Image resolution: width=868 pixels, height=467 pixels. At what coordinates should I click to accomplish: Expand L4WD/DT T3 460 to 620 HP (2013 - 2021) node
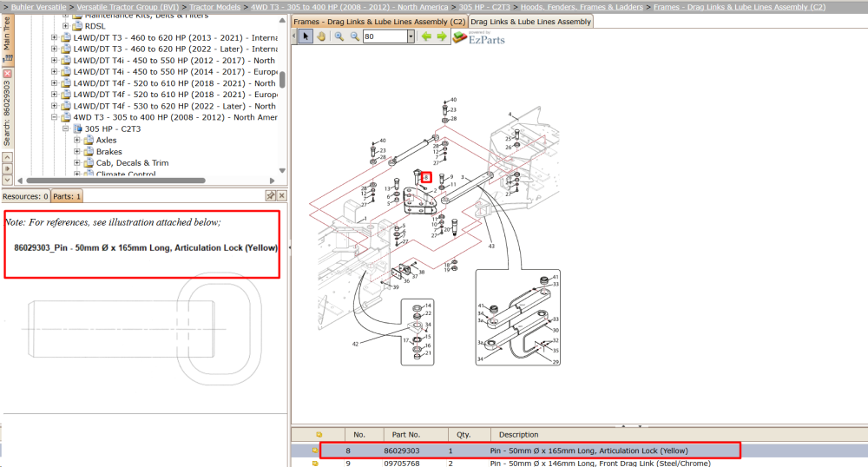coord(54,37)
